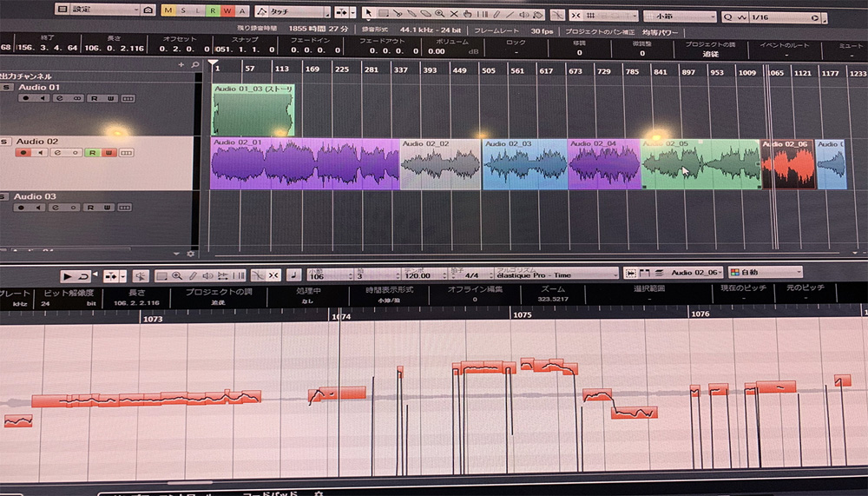Click the Audio 02_01 purple audio event
Viewport: 868px width, 496px height.
click(x=304, y=165)
